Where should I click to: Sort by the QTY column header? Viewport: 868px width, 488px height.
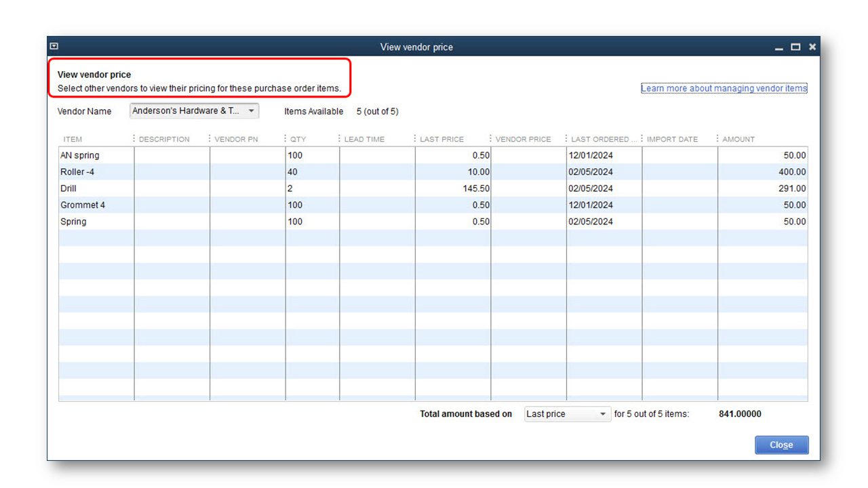click(x=298, y=140)
